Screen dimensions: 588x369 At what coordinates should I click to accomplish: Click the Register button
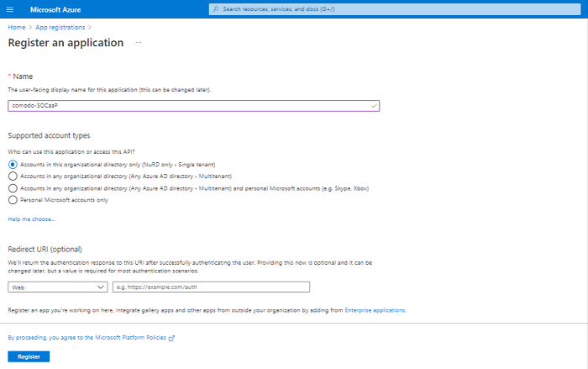coord(29,356)
